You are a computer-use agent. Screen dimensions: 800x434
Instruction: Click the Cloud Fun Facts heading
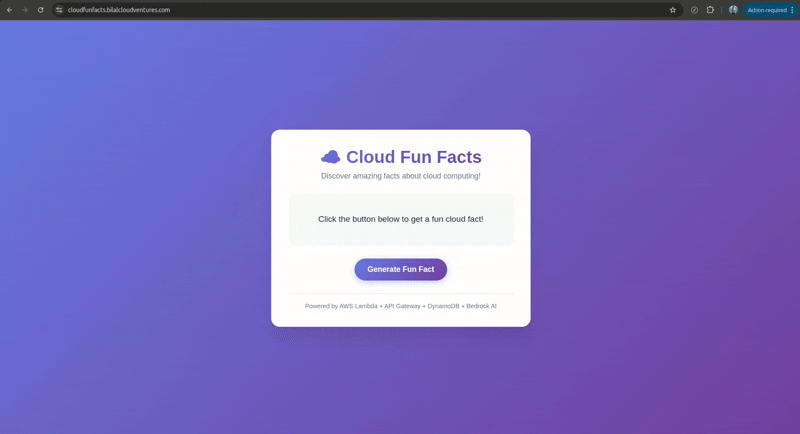point(414,157)
